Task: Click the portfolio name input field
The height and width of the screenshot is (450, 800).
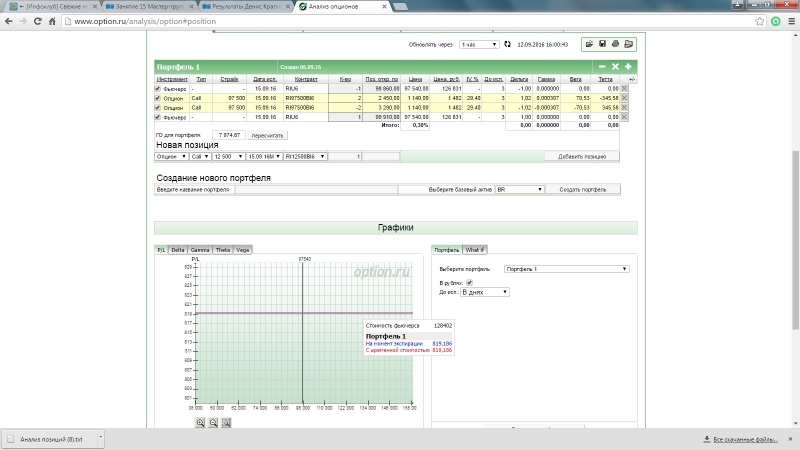Action: [315, 189]
